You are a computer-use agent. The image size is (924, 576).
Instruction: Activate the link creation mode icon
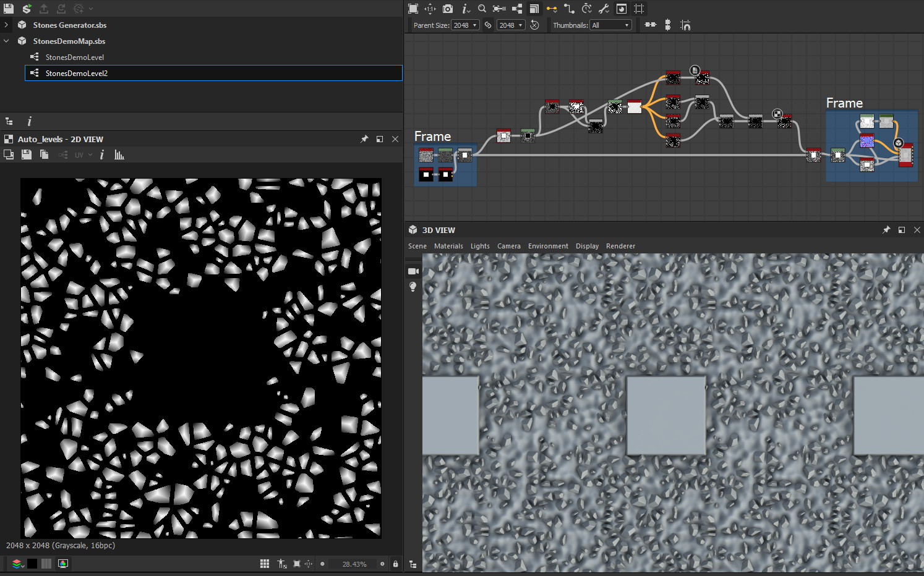coord(552,9)
